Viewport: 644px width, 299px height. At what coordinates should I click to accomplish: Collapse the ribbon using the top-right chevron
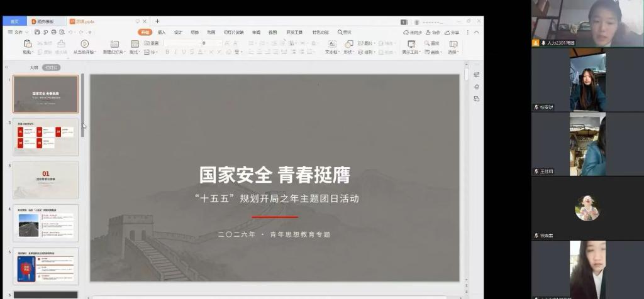(x=476, y=32)
